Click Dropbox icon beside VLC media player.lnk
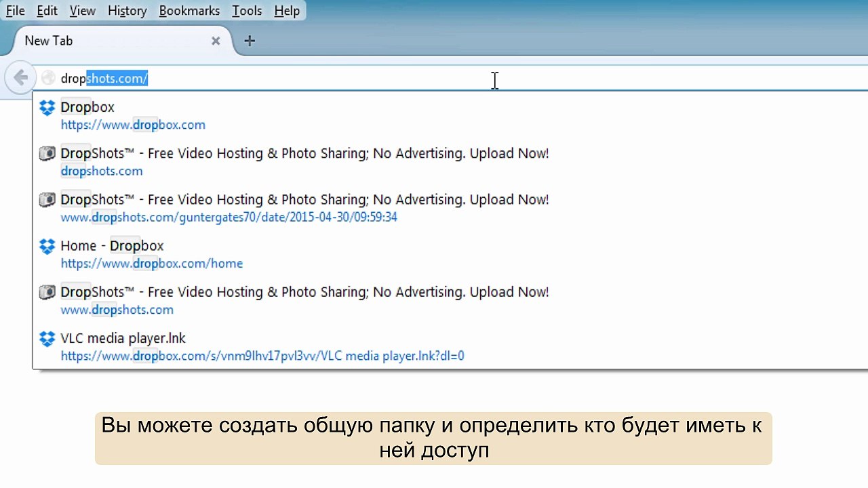Image resolution: width=868 pixels, height=488 pixels. (x=47, y=338)
